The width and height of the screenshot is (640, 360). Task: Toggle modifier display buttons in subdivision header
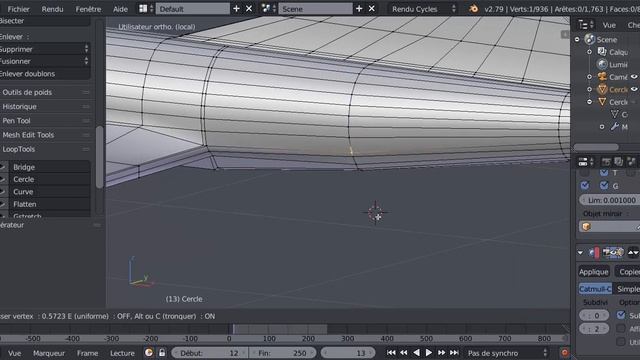(613, 253)
